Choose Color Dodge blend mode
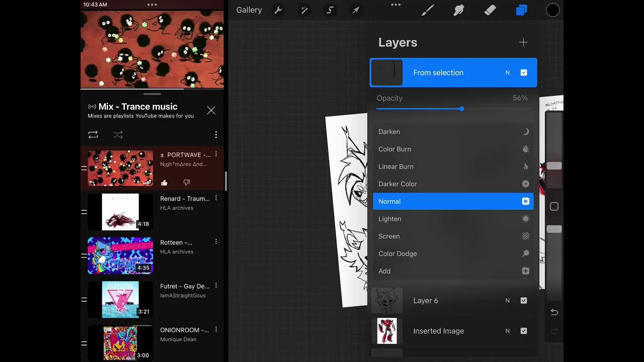The height and width of the screenshot is (362, 644). (x=453, y=254)
